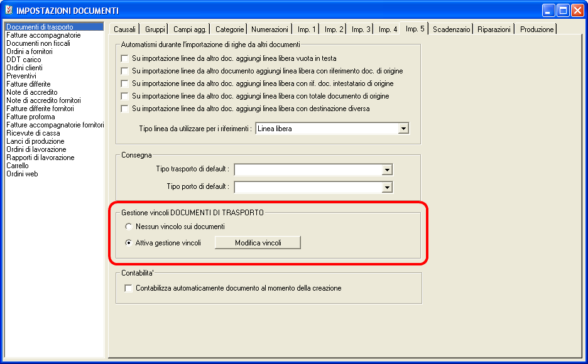
Task: Select Ordini clienti list entry
Action: coord(55,68)
